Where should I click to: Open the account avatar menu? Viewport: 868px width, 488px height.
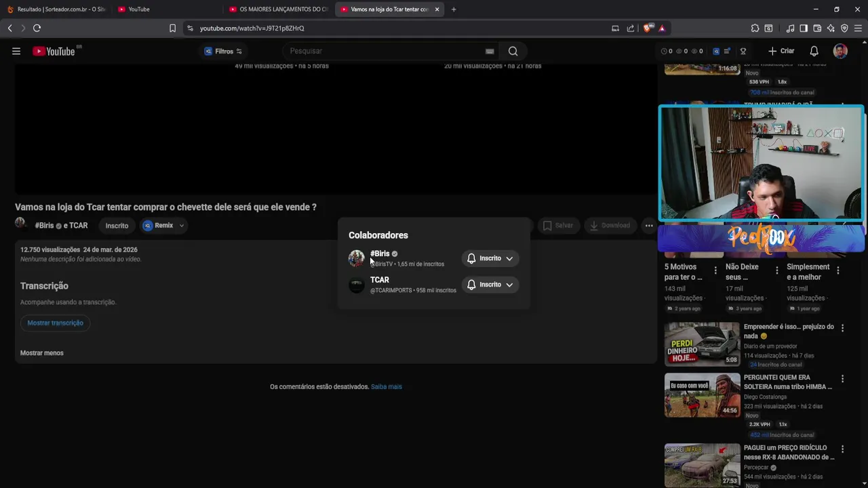[x=840, y=51]
